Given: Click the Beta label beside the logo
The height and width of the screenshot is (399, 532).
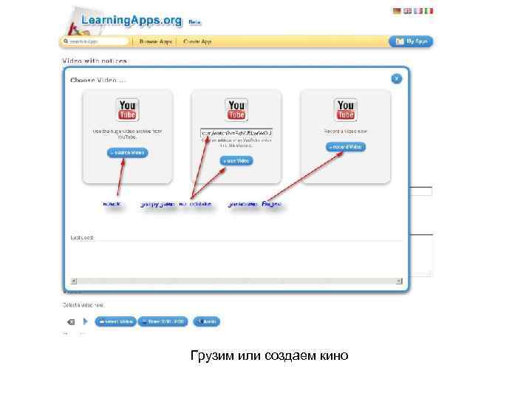Looking at the screenshot, I should coord(194,22).
